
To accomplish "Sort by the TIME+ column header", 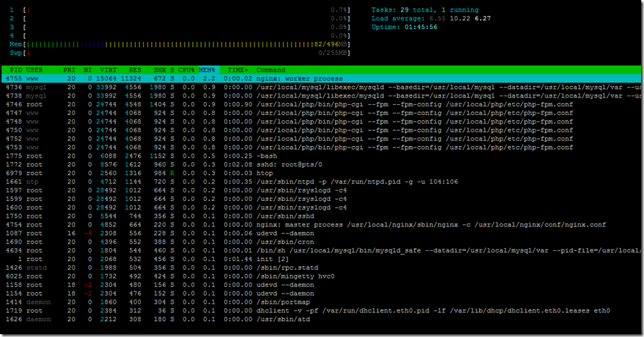I will [x=238, y=70].
